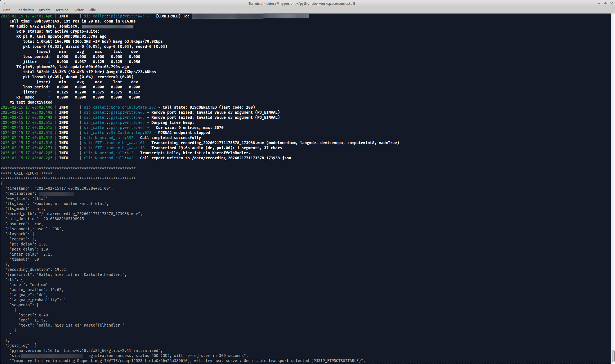The image size is (615, 364).
Task: Minimize the terminal window
Action: point(599,3)
